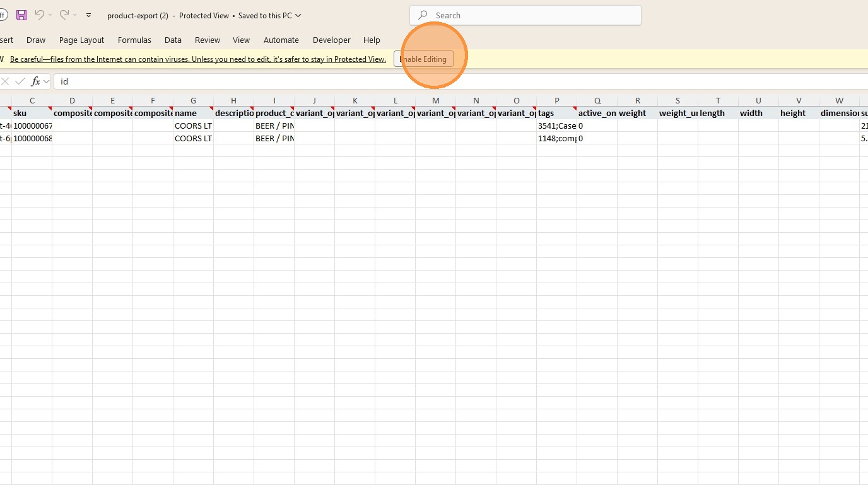The image size is (868, 485).
Task: Click into the Search box
Action: pos(525,15)
